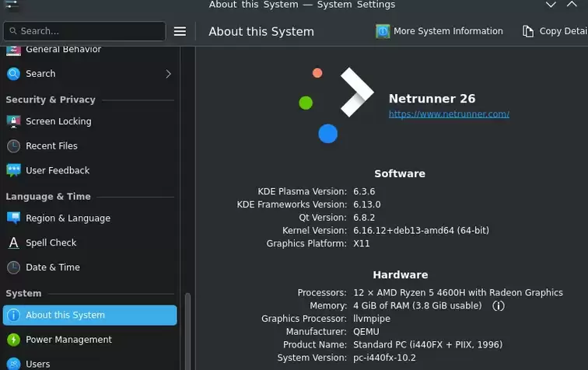Open Date & Time settings
588x370 pixels.
pyautogui.click(x=89, y=267)
